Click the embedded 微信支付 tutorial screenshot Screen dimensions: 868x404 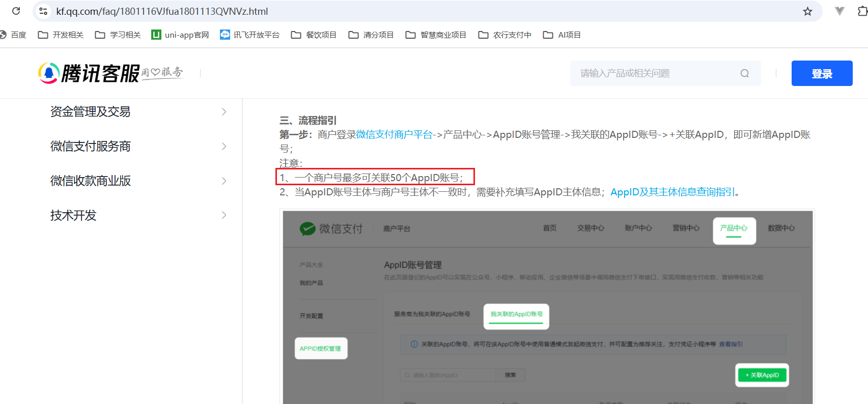[547, 307]
